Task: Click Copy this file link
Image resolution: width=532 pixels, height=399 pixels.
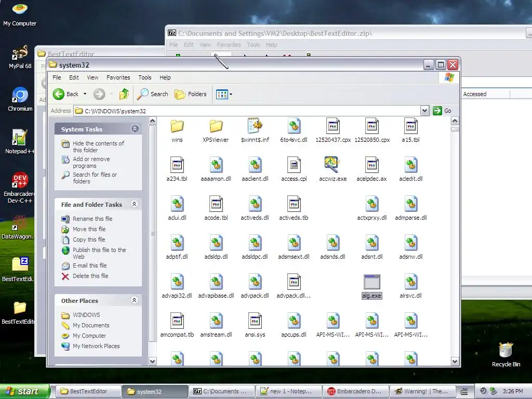Action: coord(89,240)
